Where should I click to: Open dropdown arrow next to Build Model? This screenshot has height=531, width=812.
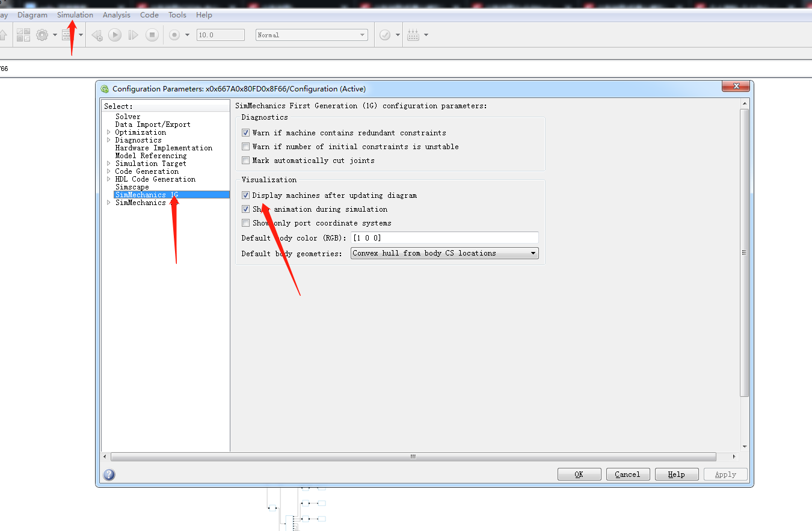(x=426, y=35)
